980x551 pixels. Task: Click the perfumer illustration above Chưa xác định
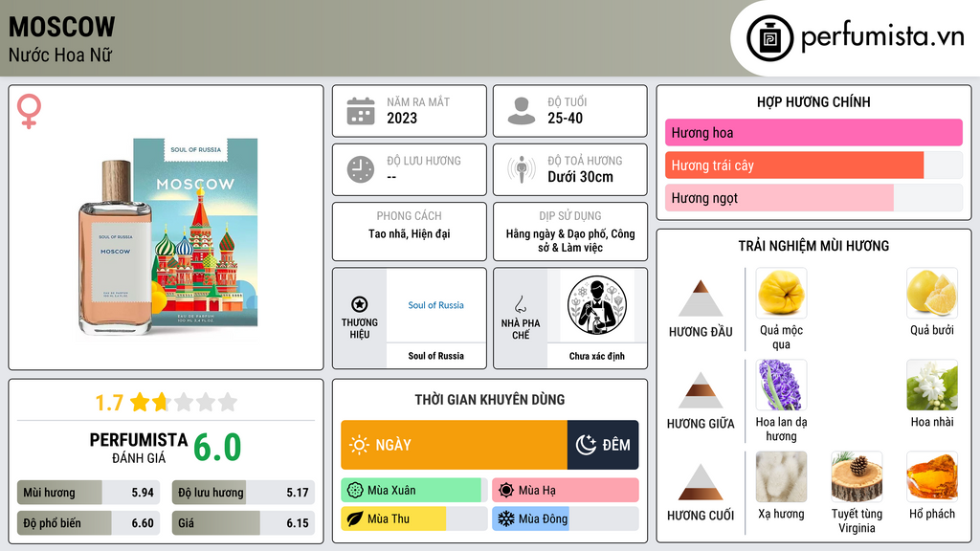point(597,305)
